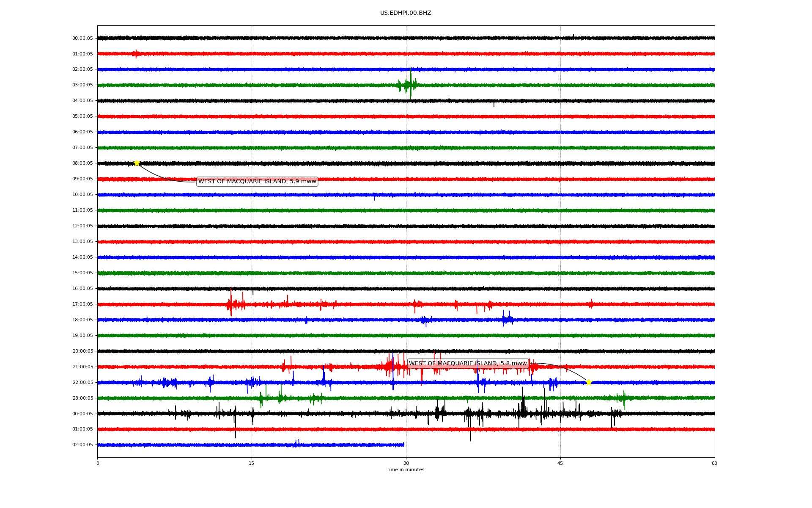812x508 pixels.
Task: Click the x-axis tick label 60
Action: tap(714, 463)
